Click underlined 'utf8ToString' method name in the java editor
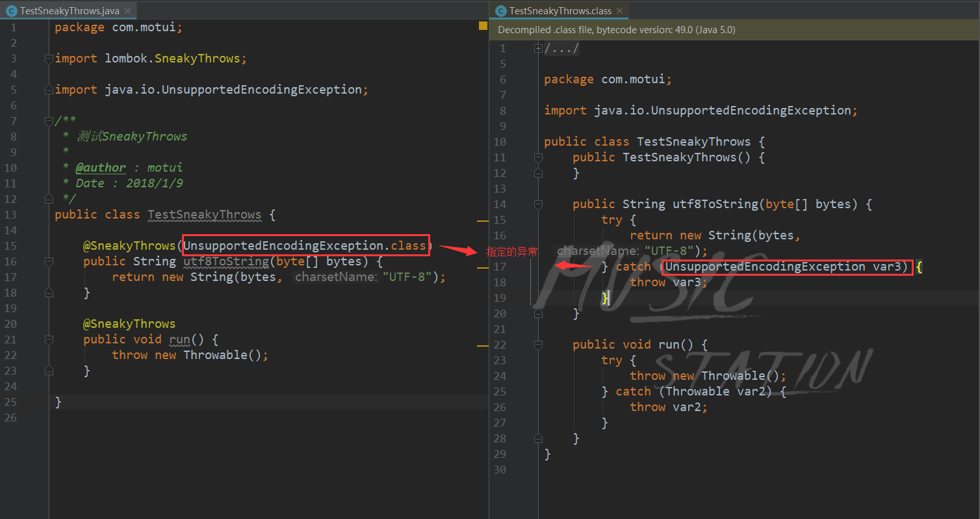 [x=226, y=261]
